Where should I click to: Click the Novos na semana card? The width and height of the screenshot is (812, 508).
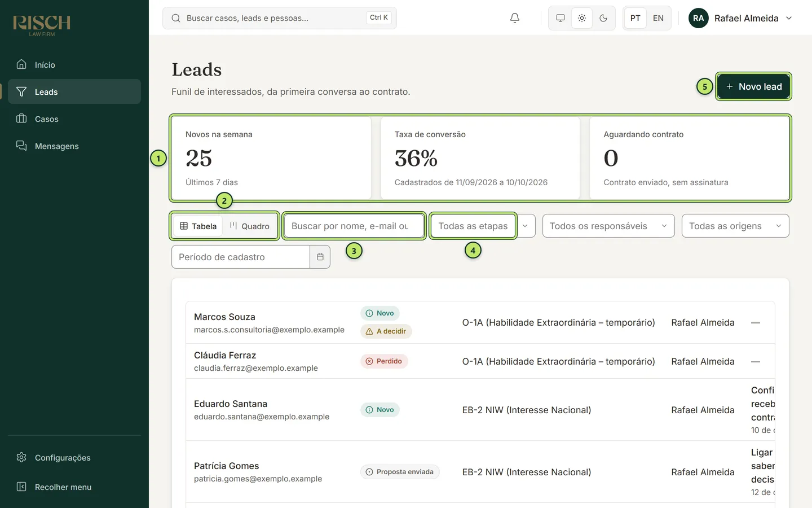tap(271, 158)
